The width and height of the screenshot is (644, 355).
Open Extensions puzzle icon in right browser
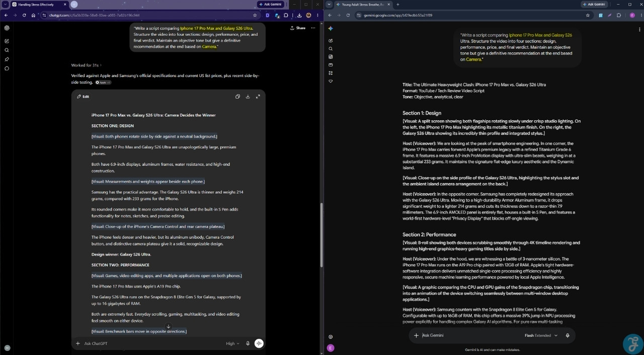pos(619,15)
